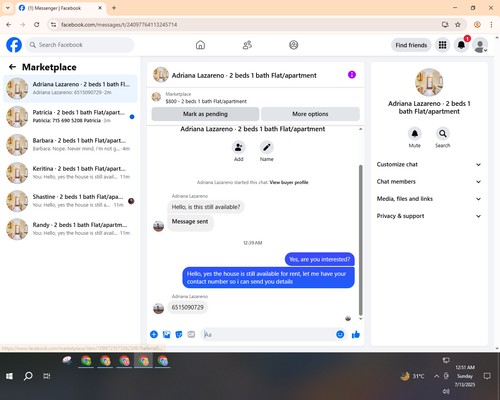The image size is (500, 400).
Task: Open Chrome profile avatar icon in toolbar
Action: click(477, 25)
